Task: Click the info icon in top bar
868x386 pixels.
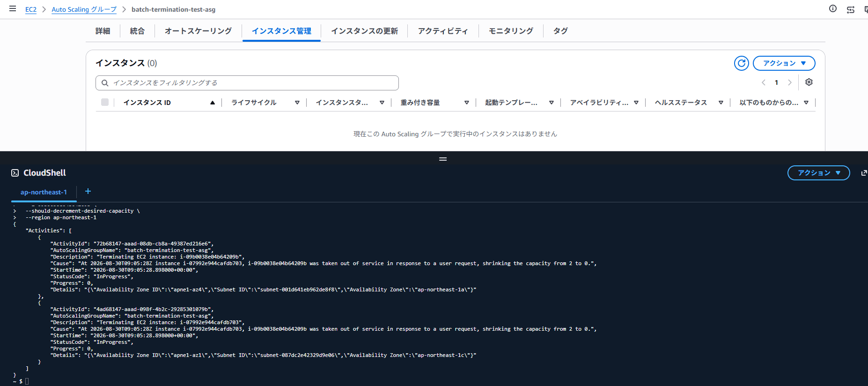Action: click(833, 8)
